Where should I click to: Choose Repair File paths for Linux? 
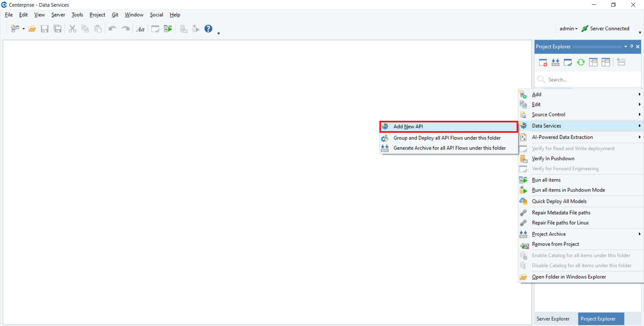(581, 223)
